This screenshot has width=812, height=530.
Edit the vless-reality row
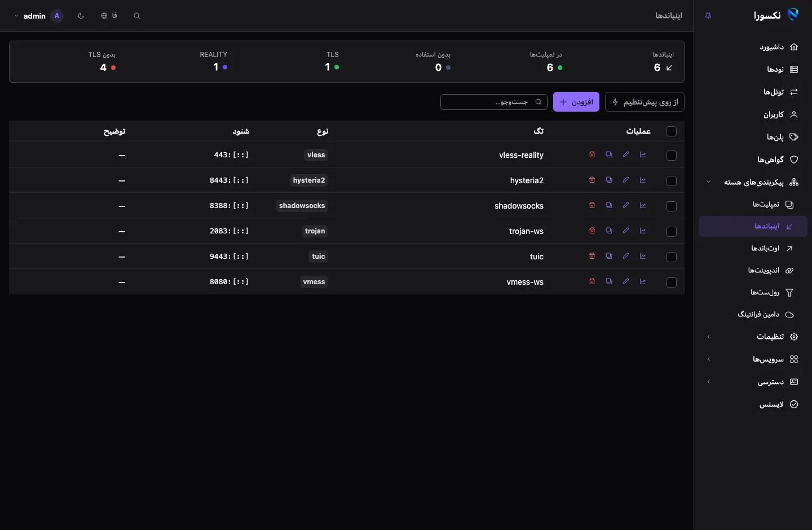point(626,154)
